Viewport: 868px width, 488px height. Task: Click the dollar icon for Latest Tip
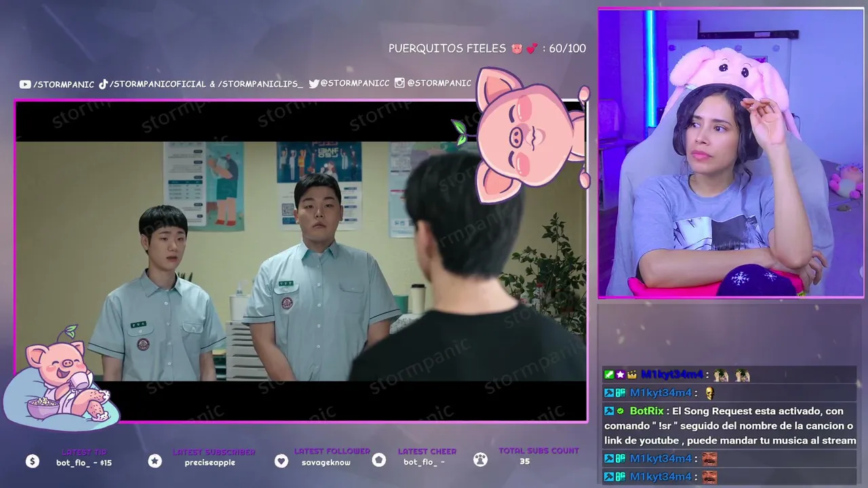33,461
